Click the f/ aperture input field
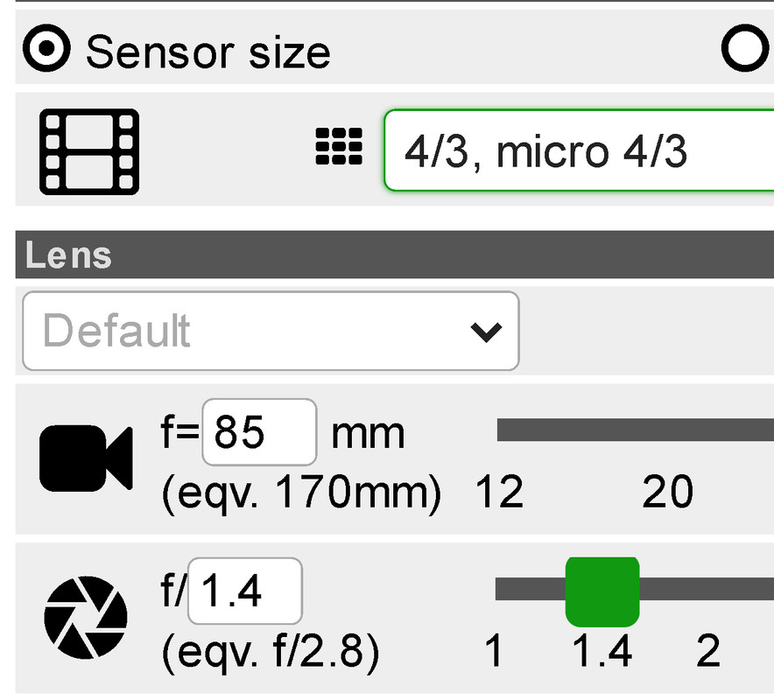The height and width of the screenshot is (700, 774). (x=245, y=591)
